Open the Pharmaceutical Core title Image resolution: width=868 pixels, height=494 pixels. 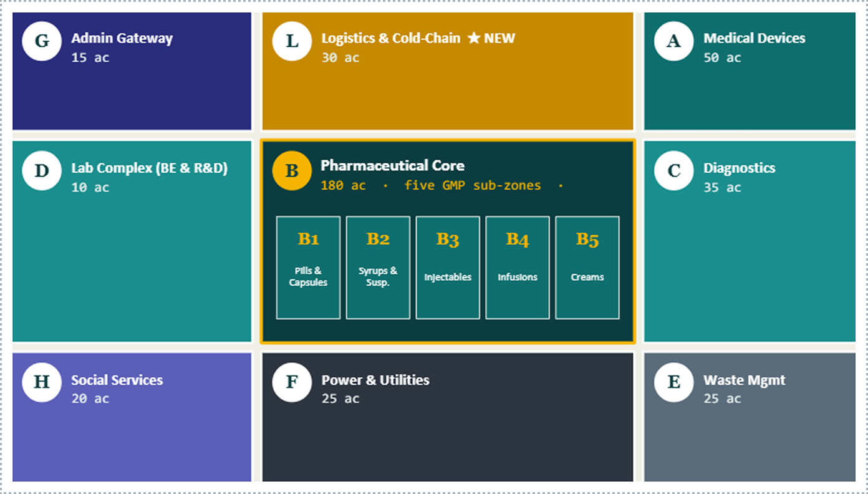click(x=392, y=165)
